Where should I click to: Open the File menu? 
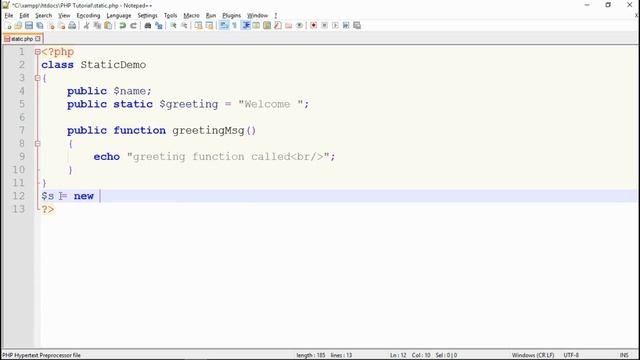tap(9, 16)
